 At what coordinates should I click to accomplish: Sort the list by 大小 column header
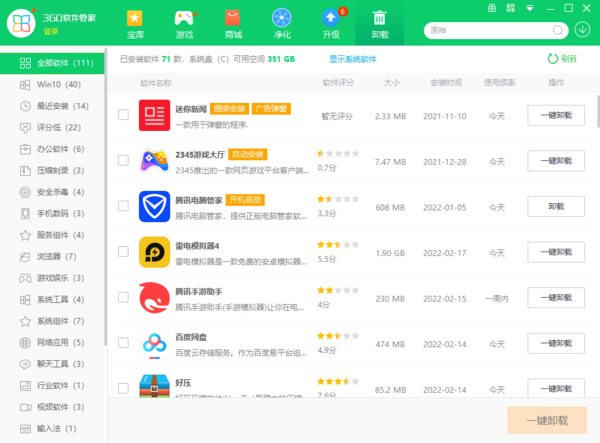pyautogui.click(x=391, y=83)
